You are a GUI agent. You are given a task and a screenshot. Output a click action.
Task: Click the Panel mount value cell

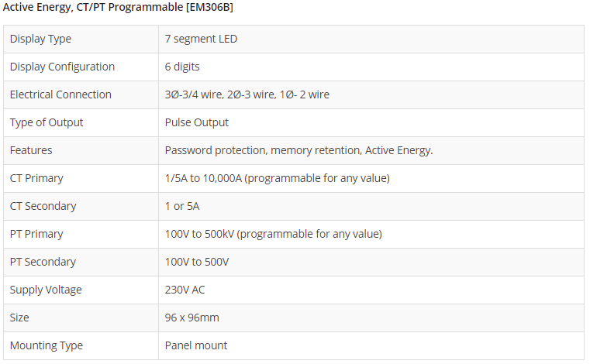(x=196, y=345)
